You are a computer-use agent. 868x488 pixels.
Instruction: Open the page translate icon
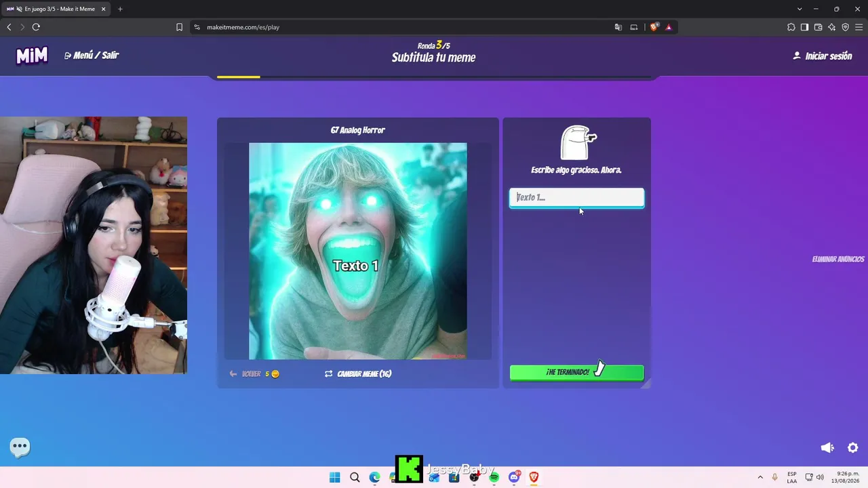click(618, 27)
